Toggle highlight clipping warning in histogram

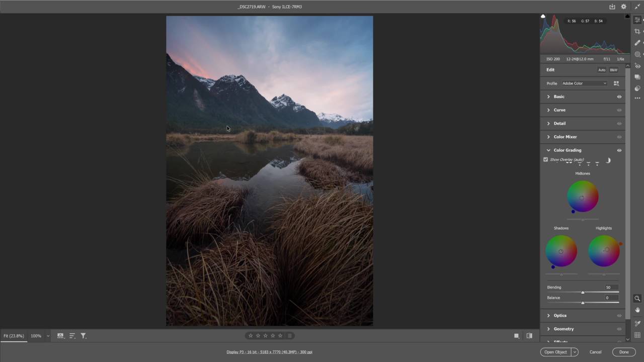coord(627,17)
